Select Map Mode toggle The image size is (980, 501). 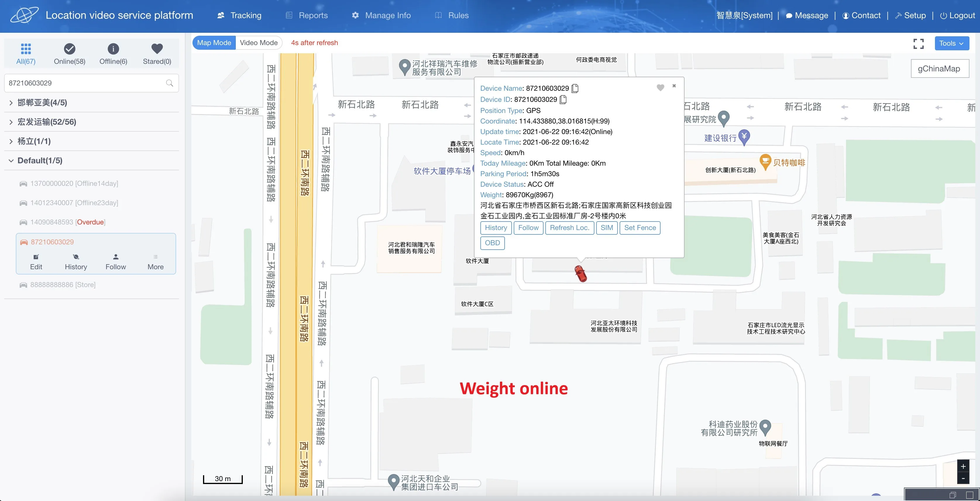214,43
